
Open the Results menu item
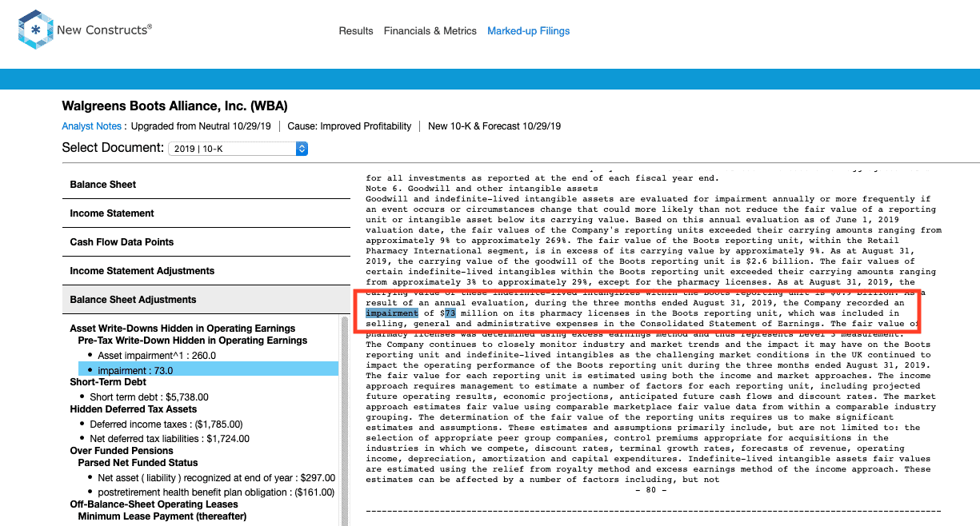356,31
